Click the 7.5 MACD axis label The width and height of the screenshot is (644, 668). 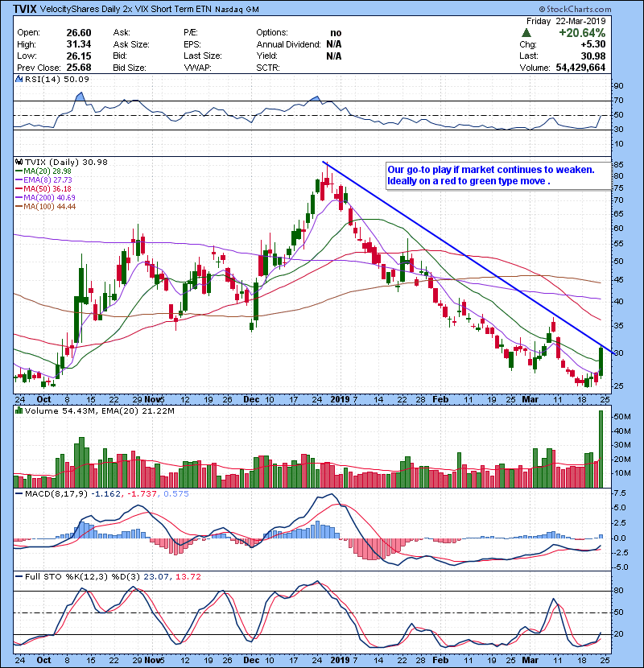pos(620,493)
